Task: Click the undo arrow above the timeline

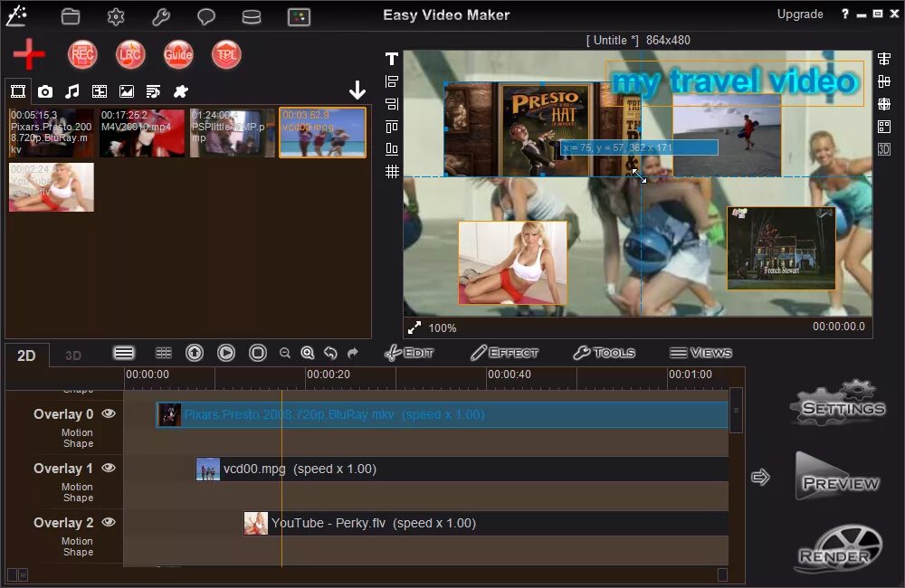Action: [329, 353]
